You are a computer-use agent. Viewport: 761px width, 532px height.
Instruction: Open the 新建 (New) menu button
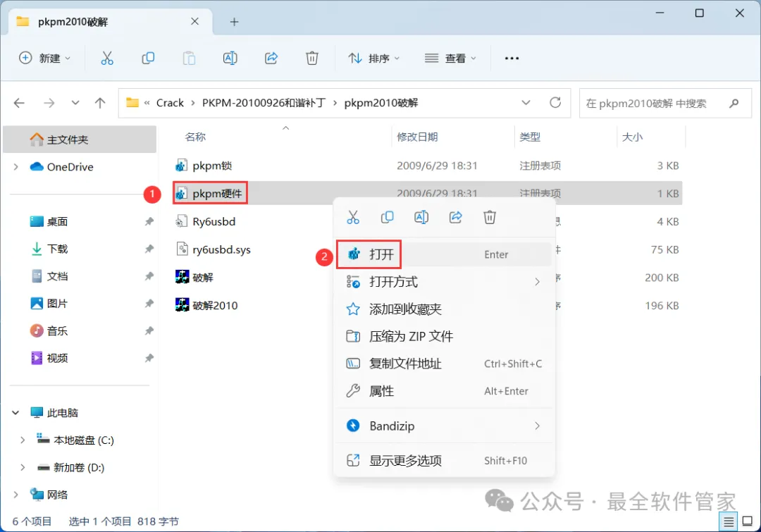coord(44,58)
